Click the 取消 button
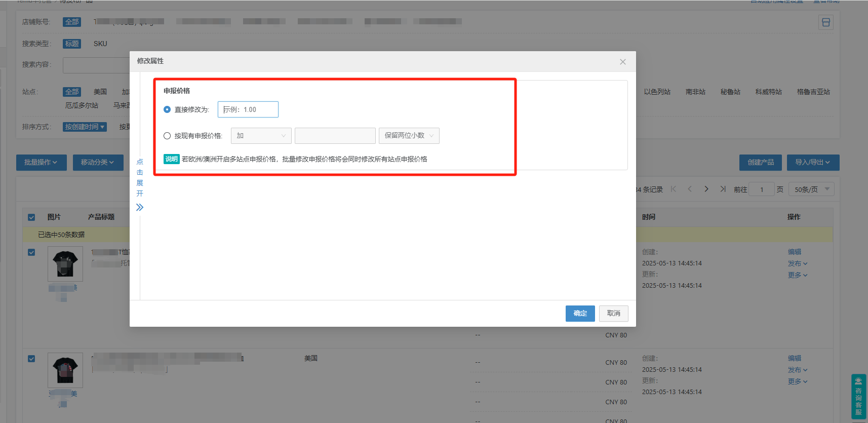Viewport: 868px width, 423px height. (614, 314)
